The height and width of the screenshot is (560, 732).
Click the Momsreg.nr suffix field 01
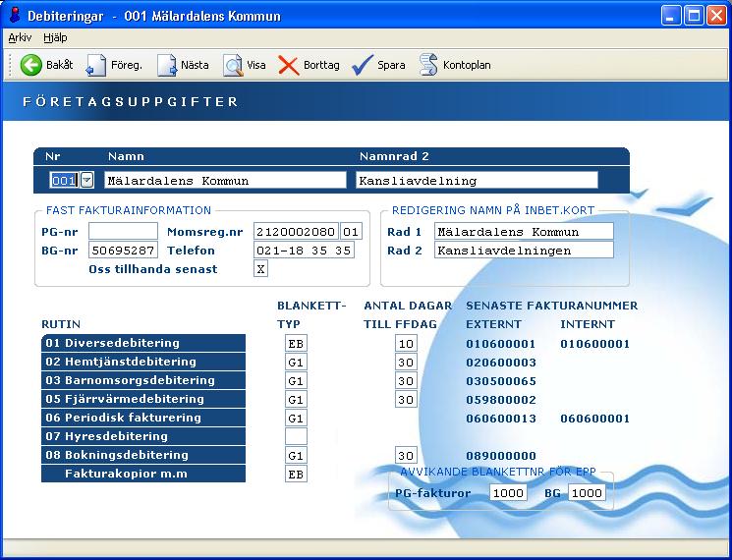(351, 232)
